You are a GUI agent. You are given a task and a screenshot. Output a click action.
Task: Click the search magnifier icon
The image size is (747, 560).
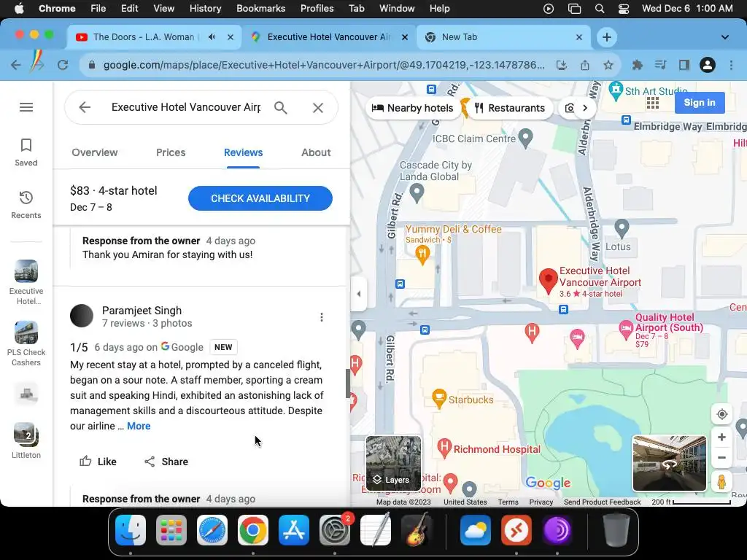pos(281,108)
